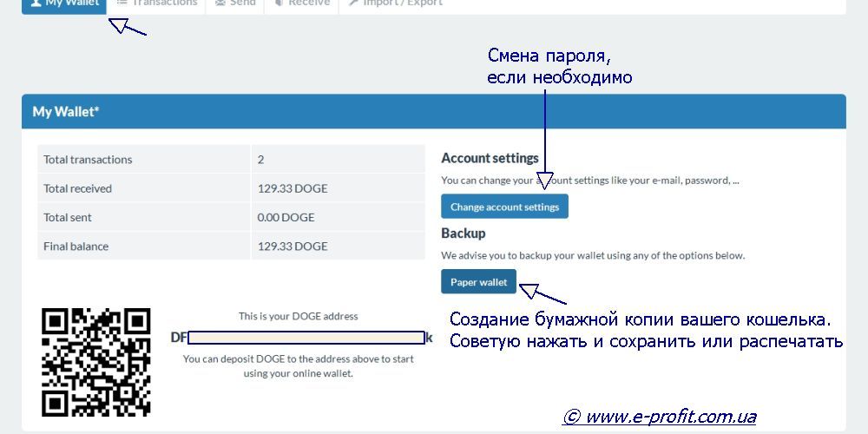868x434 pixels.
Task: Click the Final balance row label
Action: [76, 247]
